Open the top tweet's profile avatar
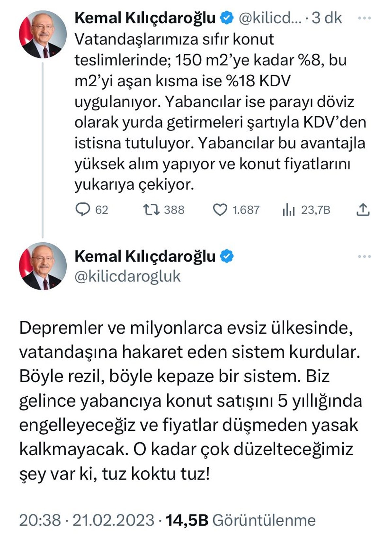392x539 pixels. pyautogui.click(x=43, y=34)
